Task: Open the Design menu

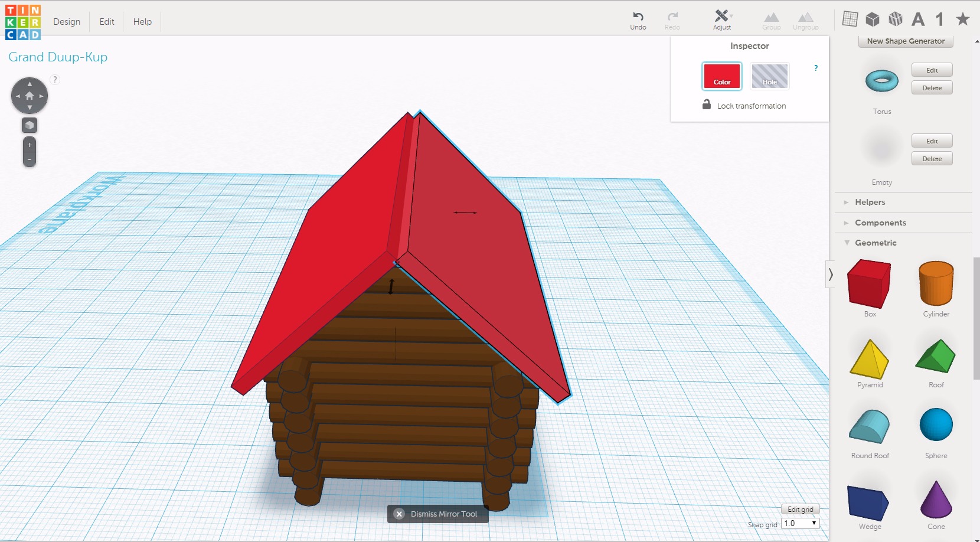Action: click(x=67, y=22)
